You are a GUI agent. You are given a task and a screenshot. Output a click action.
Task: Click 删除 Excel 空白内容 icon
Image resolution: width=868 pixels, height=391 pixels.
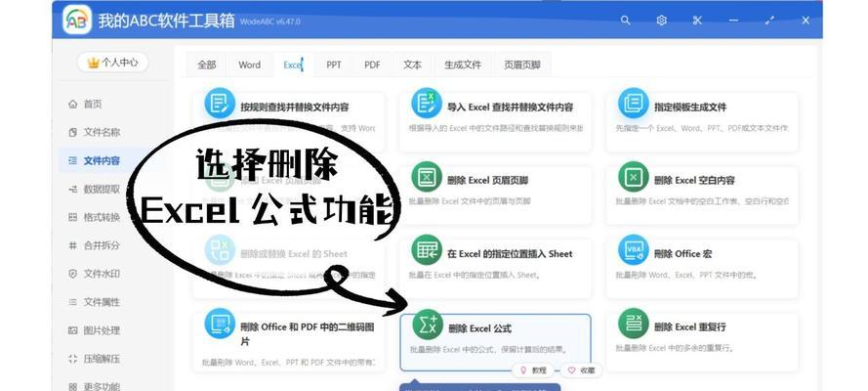pyautogui.click(x=634, y=177)
